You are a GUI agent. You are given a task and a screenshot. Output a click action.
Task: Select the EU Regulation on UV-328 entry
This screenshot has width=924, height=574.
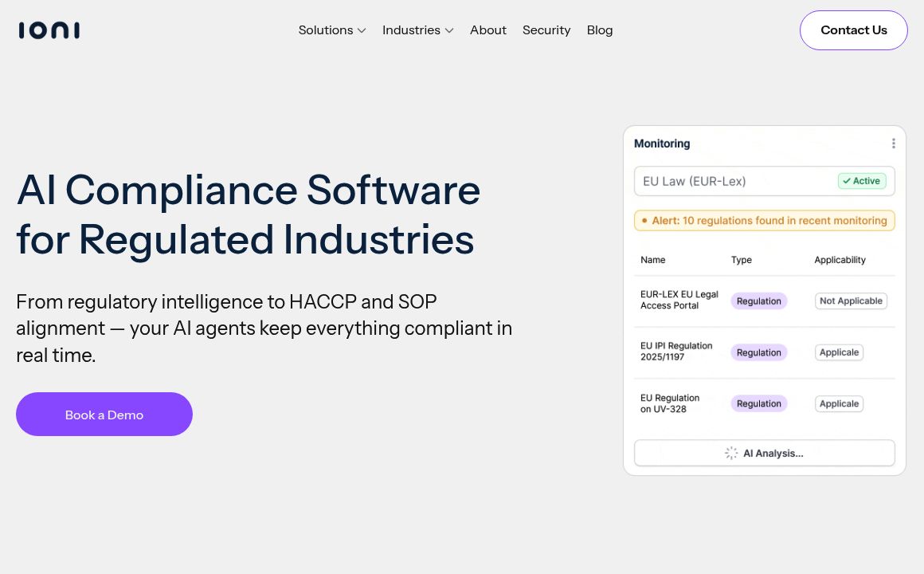coord(670,403)
